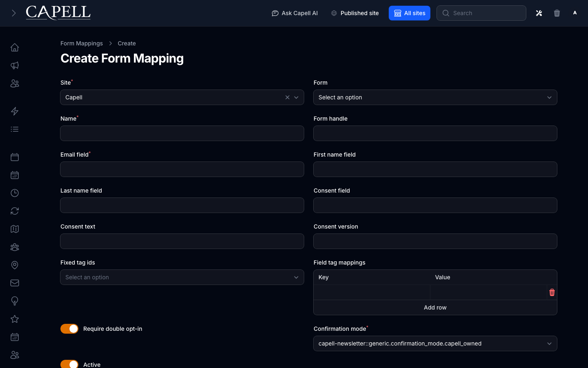This screenshot has width=588, height=368.
Task: Open the folded map sidebar icon
Action: tap(15, 229)
